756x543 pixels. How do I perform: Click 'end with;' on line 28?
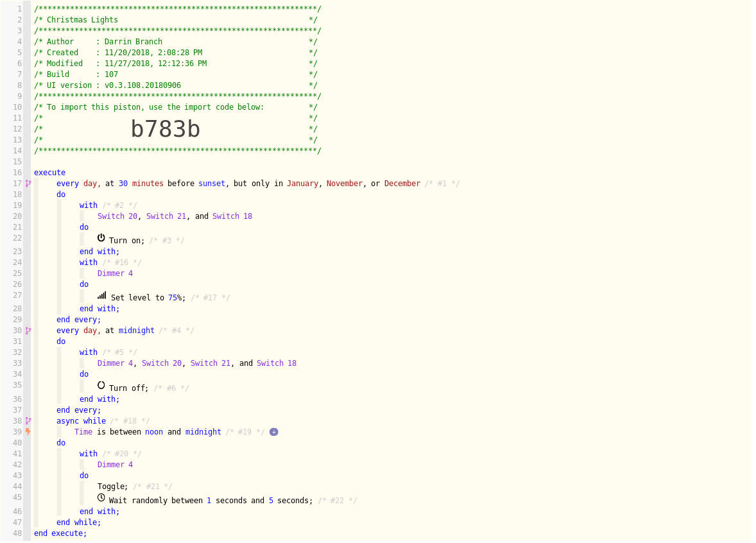[100, 311]
